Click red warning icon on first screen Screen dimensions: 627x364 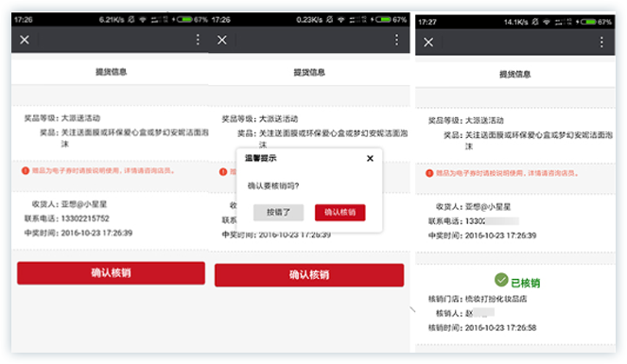(26, 170)
